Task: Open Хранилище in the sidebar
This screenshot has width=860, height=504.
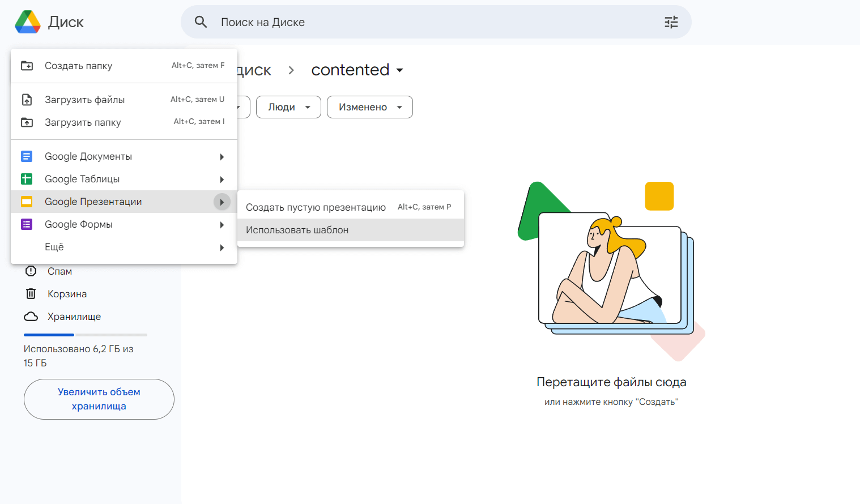Action: [74, 317]
